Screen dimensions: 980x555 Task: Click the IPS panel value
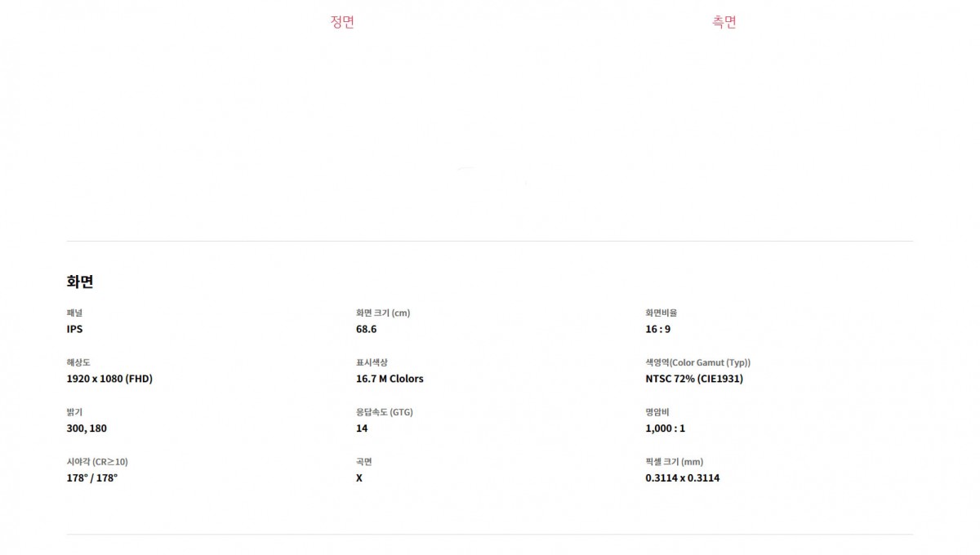pyautogui.click(x=74, y=329)
